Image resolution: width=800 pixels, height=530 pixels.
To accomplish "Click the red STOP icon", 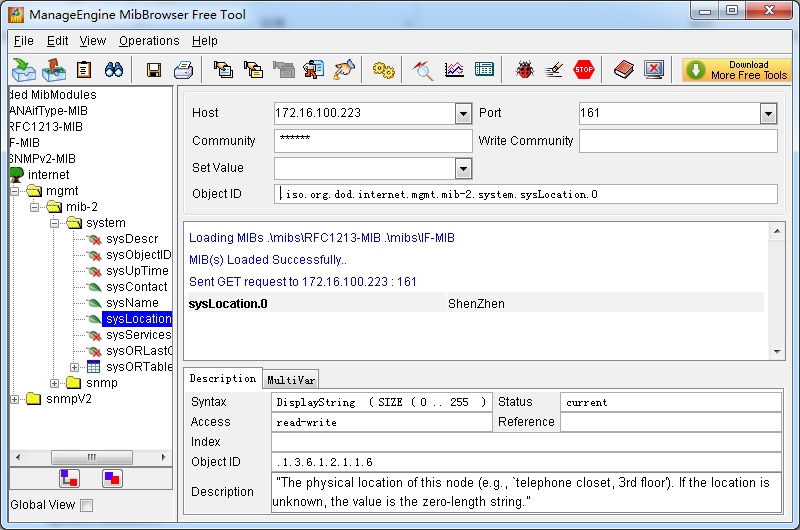I will (584, 70).
